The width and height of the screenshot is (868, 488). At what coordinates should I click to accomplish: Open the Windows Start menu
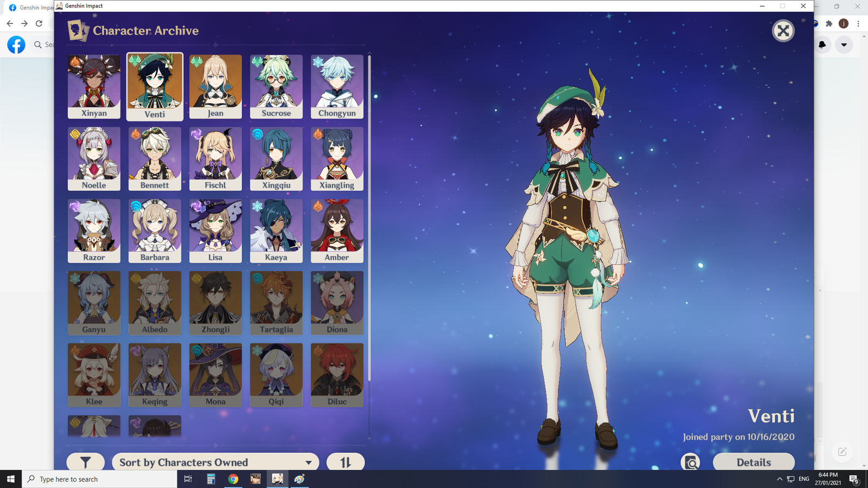click(x=11, y=479)
